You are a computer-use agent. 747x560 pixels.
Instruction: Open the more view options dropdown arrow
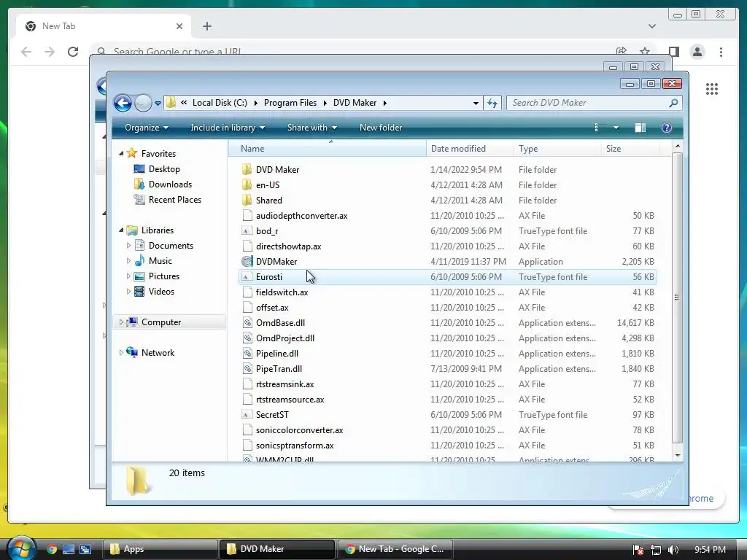pyautogui.click(x=616, y=128)
